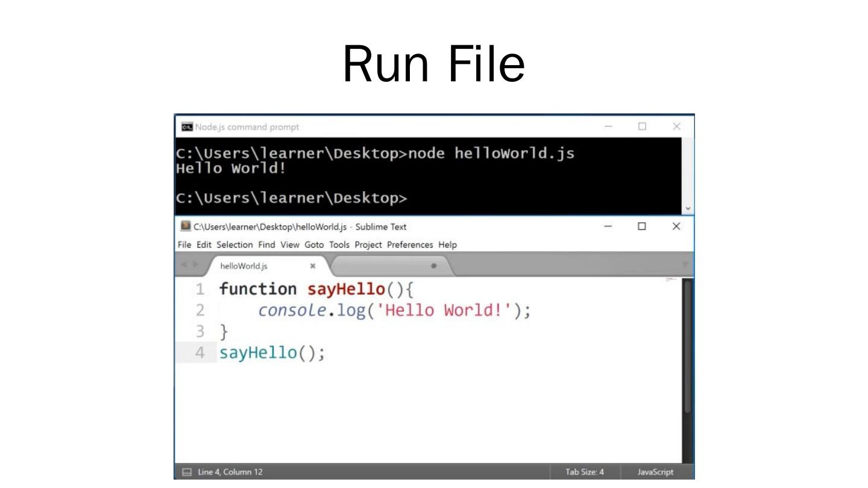Image resolution: width=868 pixels, height=488 pixels.
Task: Open the JavaScript syntax selector
Action: 656,472
